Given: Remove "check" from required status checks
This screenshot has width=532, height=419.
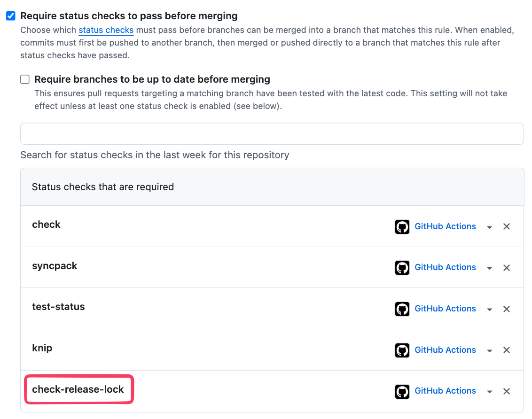Looking at the screenshot, I should click(x=507, y=226).
